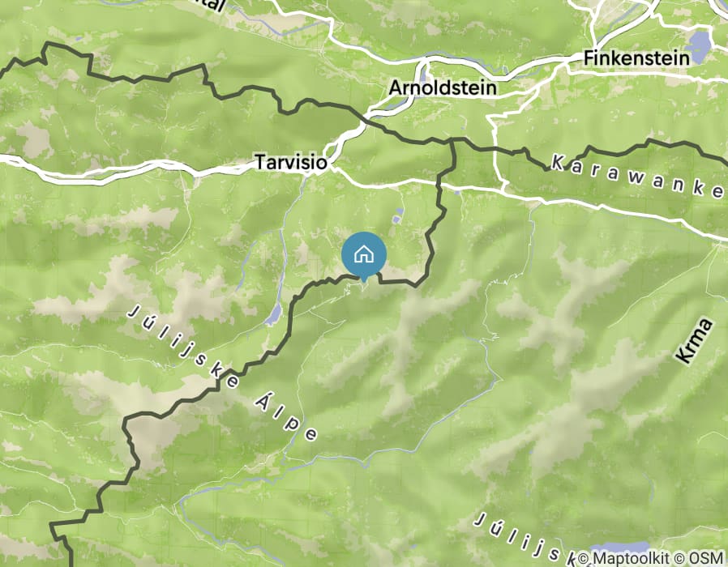Click the blue house location marker
728x567 pixels.
click(x=364, y=256)
